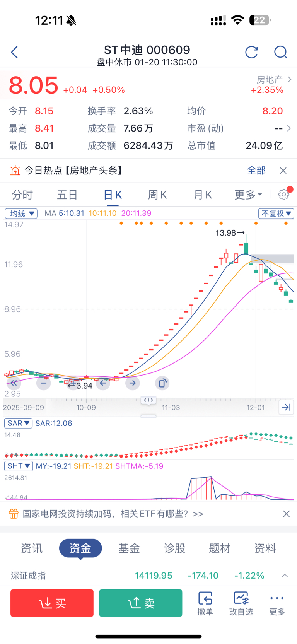Tap the 房地产 sector label

click(270, 80)
